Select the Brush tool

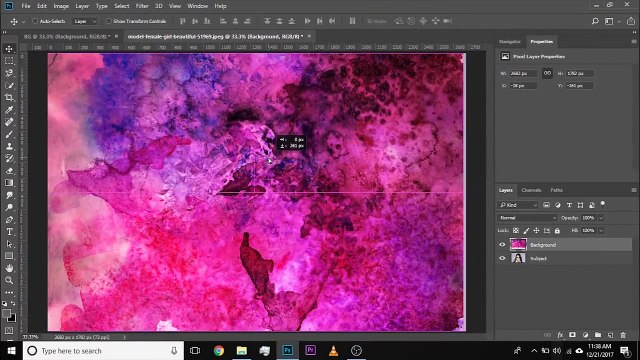(9, 134)
